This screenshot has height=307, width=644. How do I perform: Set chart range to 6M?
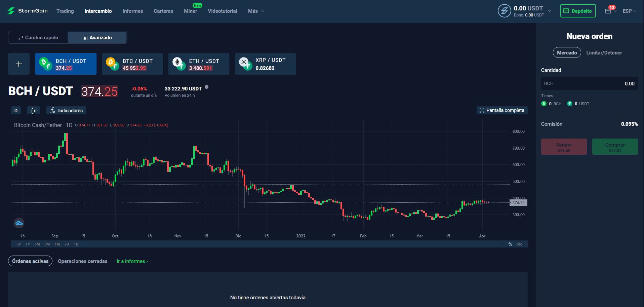(37, 244)
